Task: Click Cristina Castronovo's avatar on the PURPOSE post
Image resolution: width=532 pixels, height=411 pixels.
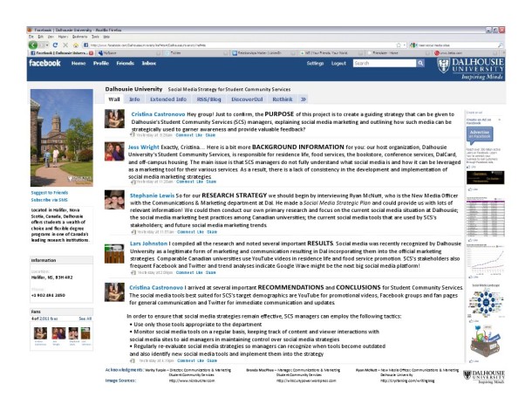Action: tap(114, 119)
